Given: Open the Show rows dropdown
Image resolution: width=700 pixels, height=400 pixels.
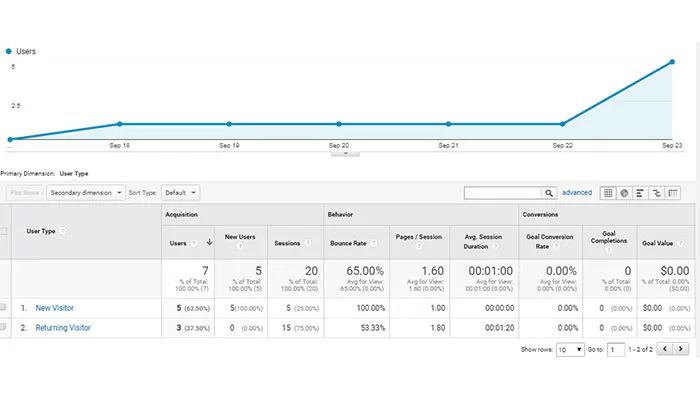Looking at the screenshot, I should tap(570, 350).
